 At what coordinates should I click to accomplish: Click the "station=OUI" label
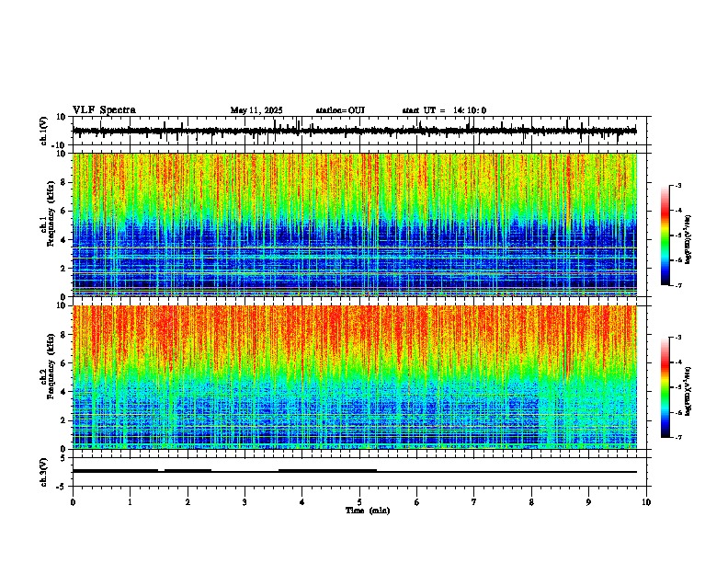[x=340, y=110]
